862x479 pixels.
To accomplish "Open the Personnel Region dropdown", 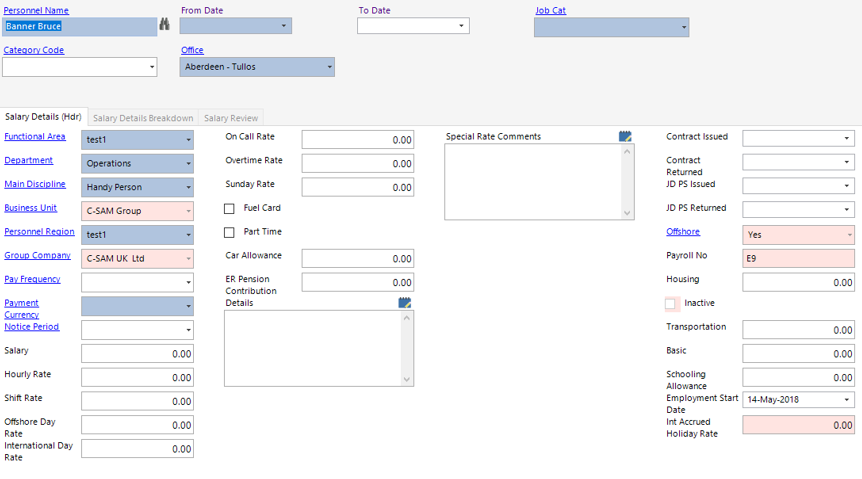I will click(188, 235).
